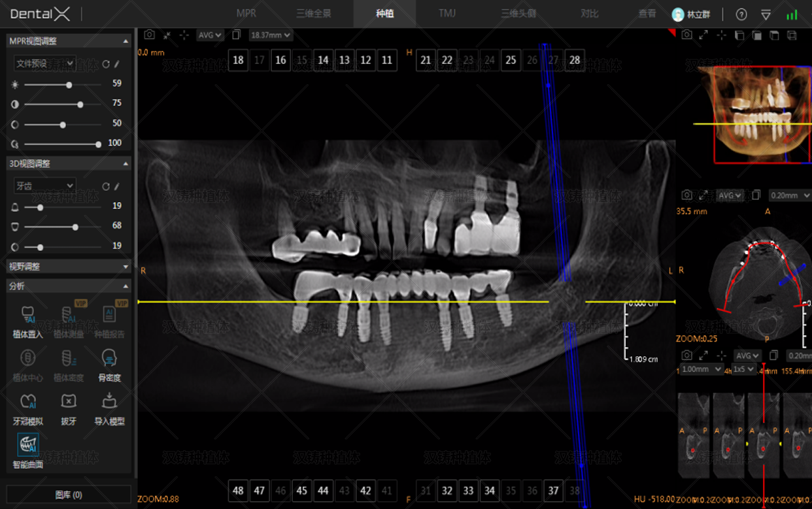Select the 拔牙 tooth extraction tool

click(69, 408)
